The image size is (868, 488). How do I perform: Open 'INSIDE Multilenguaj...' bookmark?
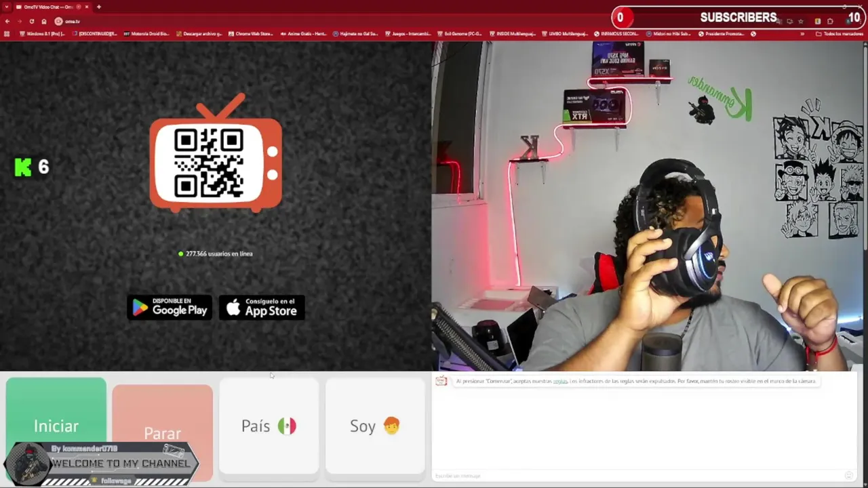(511, 34)
